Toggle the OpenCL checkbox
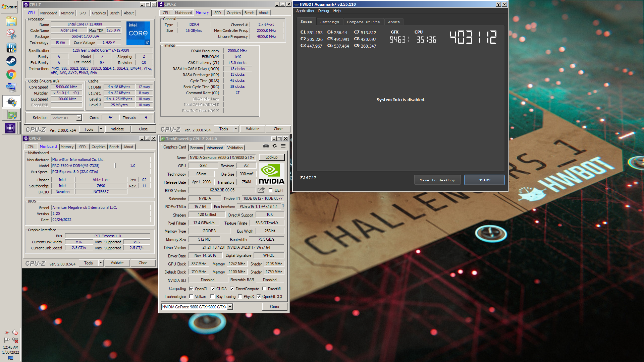Screen dimensions: 644x362 (x=191, y=289)
